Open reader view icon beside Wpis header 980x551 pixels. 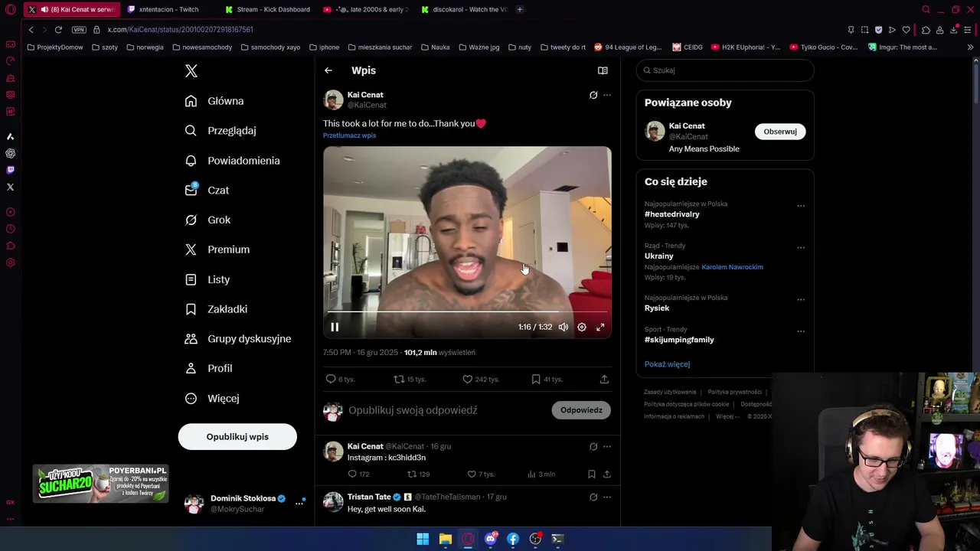(603, 70)
